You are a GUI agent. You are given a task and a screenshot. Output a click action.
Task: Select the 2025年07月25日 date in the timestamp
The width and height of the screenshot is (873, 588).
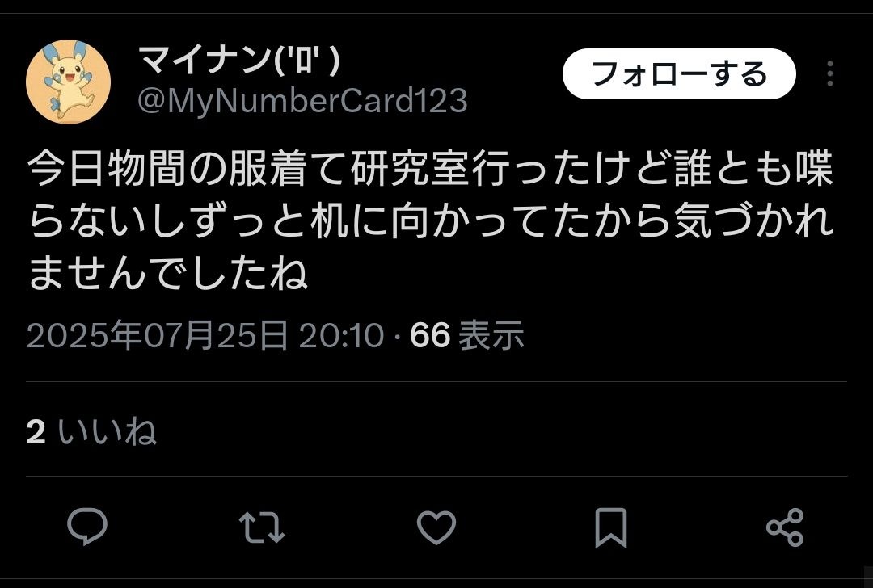158,335
